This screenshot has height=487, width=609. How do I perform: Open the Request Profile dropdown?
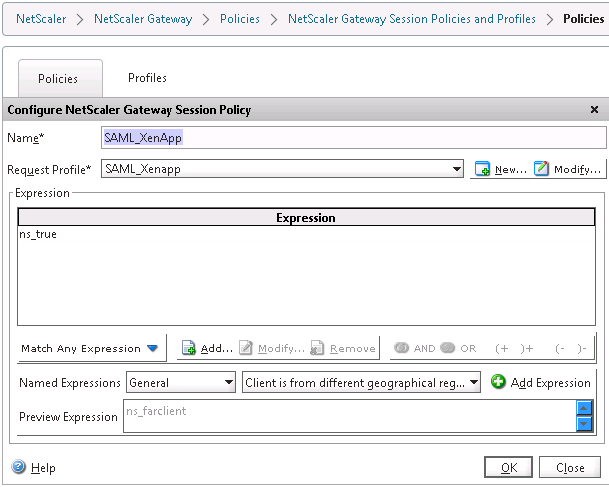tap(457, 169)
